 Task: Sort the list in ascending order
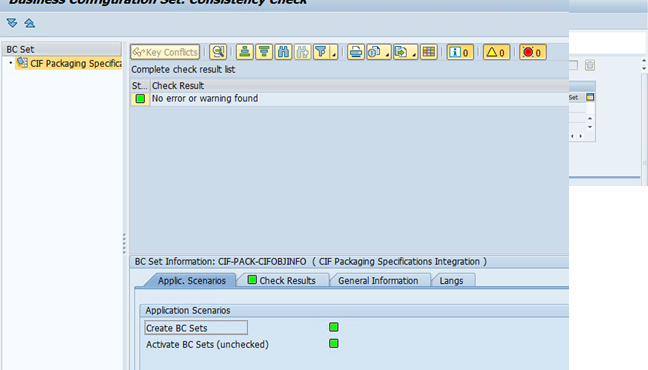pyautogui.click(x=245, y=52)
